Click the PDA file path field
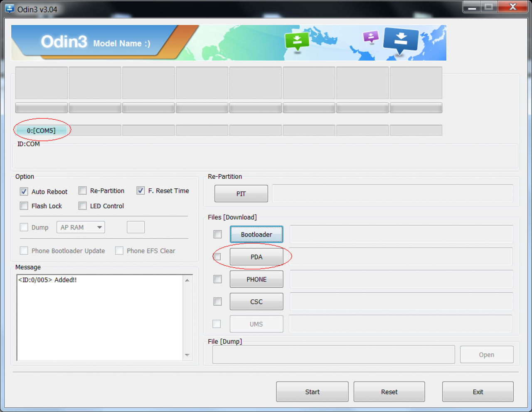This screenshot has width=532, height=412. 401,257
